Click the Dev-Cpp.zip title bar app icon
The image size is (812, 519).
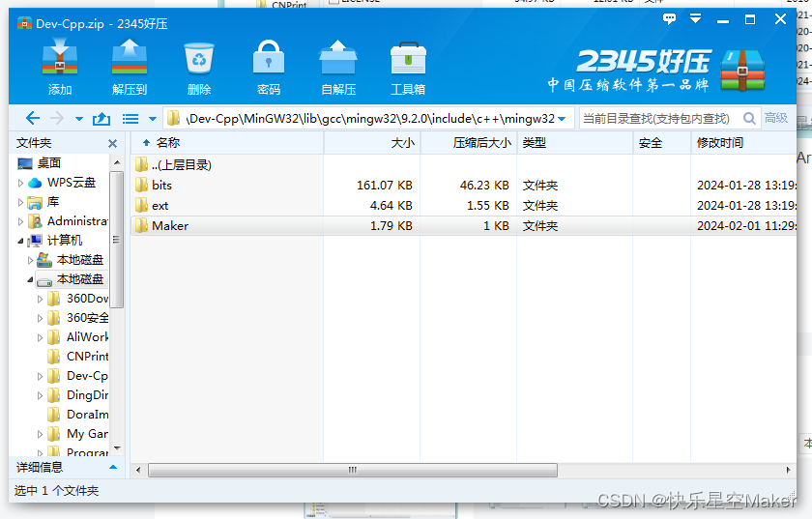pos(24,23)
